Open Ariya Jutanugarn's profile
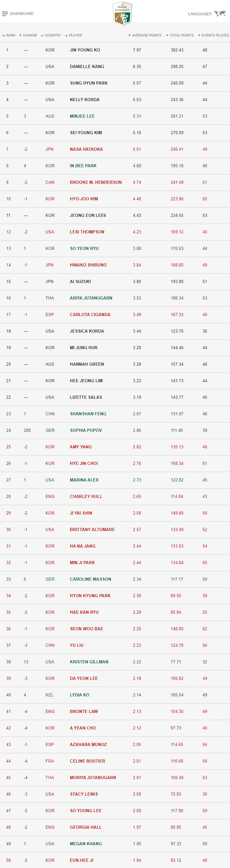The height and width of the screenshot is (868, 230). (91, 298)
